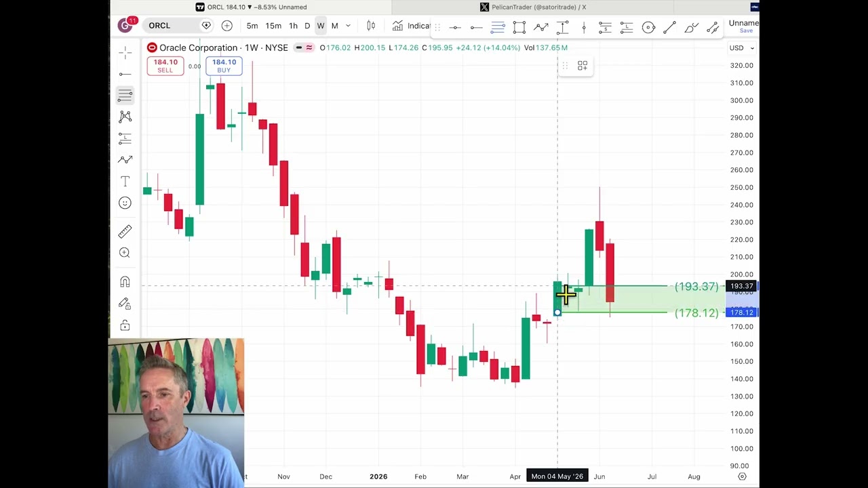Toggle magnet mode
868x488 pixels.
coord(125,282)
